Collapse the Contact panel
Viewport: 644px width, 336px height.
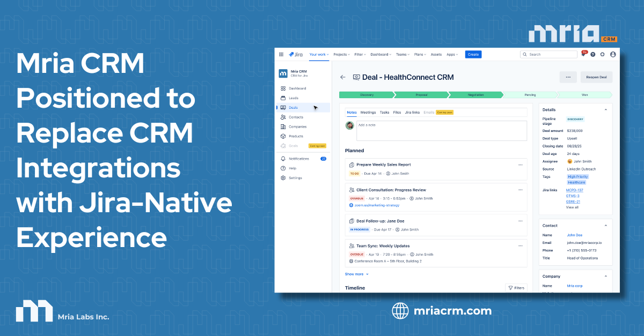[606, 226]
